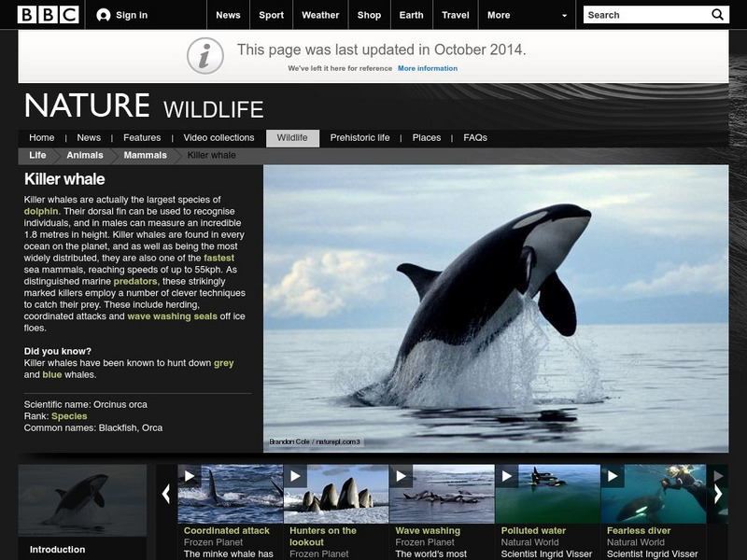This screenshot has height=560, width=747.
Task: Go to the Life breadcrumb
Action: (x=37, y=155)
